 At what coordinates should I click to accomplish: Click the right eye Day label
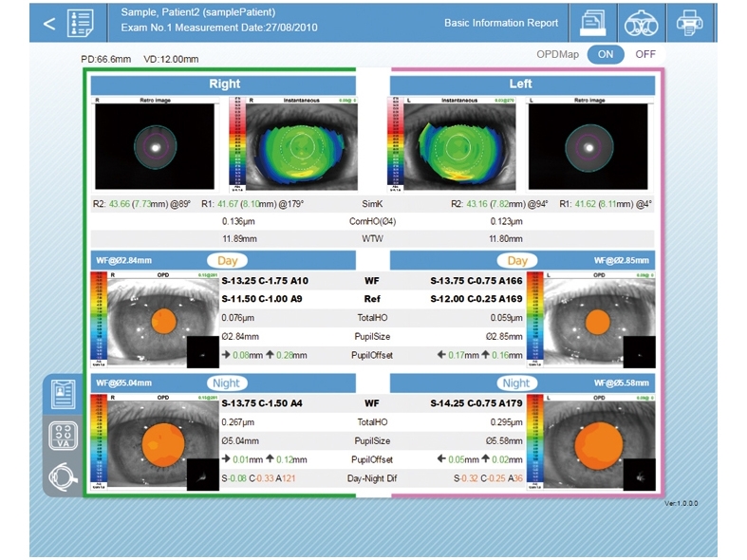(x=227, y=261)
